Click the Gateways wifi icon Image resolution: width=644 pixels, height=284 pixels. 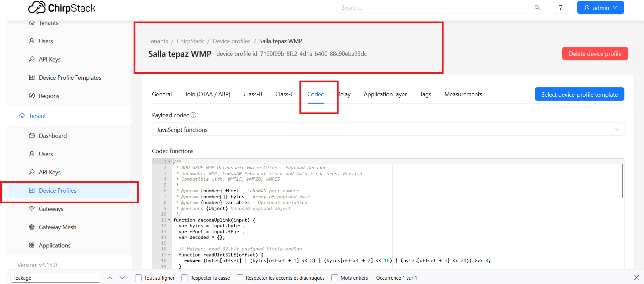pos(32,209)
